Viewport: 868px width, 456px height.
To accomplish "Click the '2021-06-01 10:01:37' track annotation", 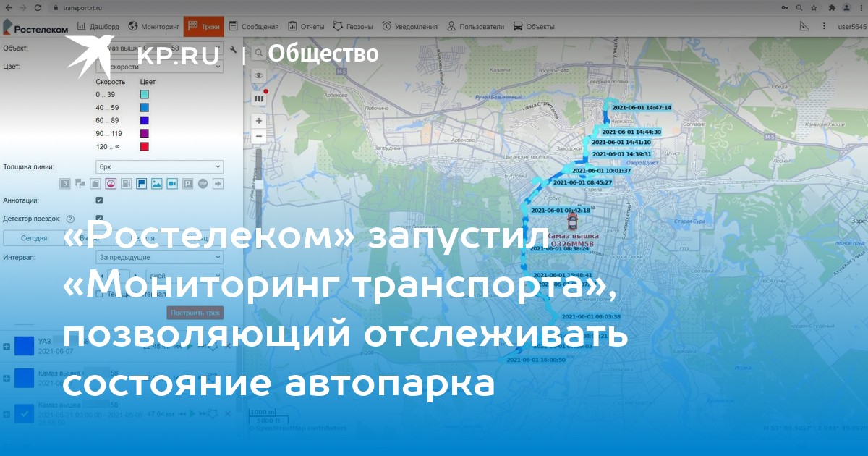I will [601, 171].
